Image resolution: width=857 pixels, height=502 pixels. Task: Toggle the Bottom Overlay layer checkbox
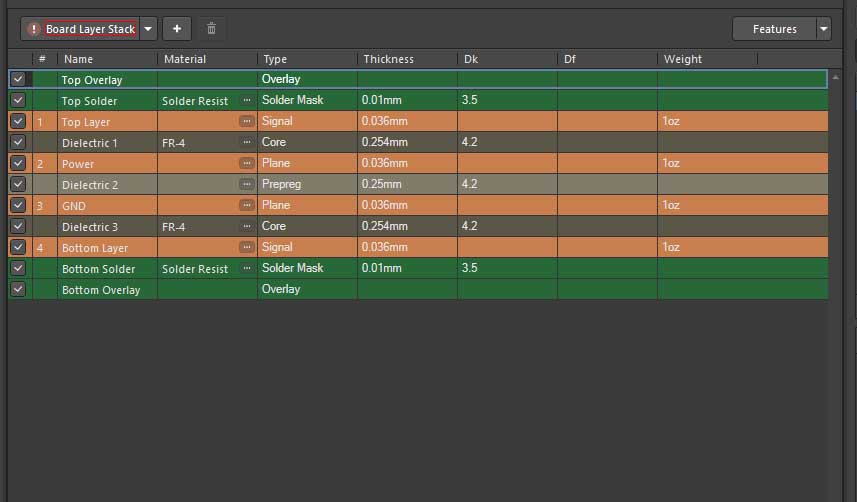18,289
